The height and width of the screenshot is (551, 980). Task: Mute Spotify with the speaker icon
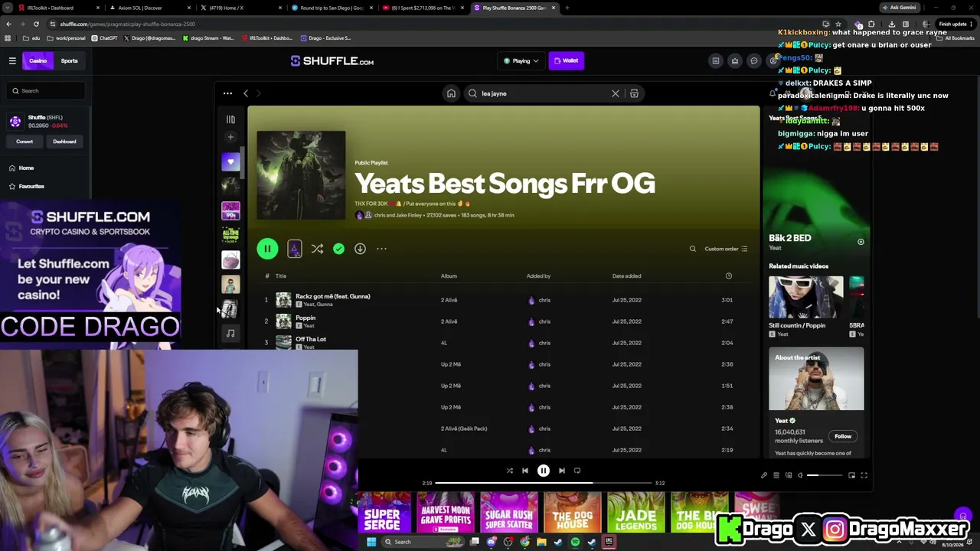click(800, 475)
